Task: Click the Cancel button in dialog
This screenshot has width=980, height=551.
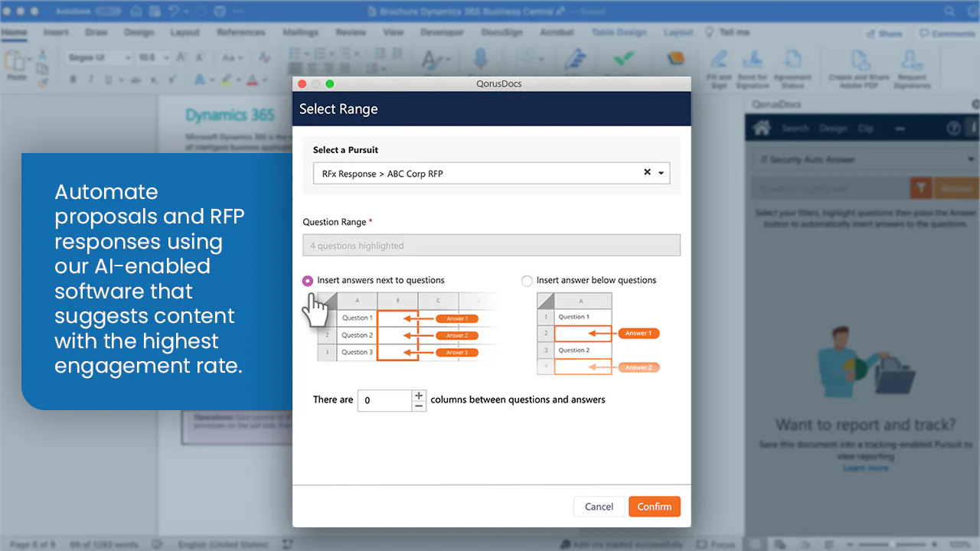Action: coord(599,507)
